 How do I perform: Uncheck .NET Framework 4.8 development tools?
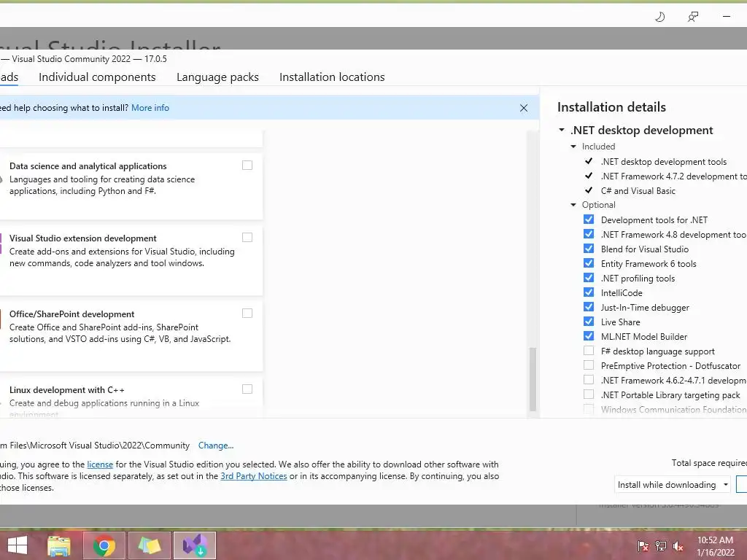click(589, 234)
